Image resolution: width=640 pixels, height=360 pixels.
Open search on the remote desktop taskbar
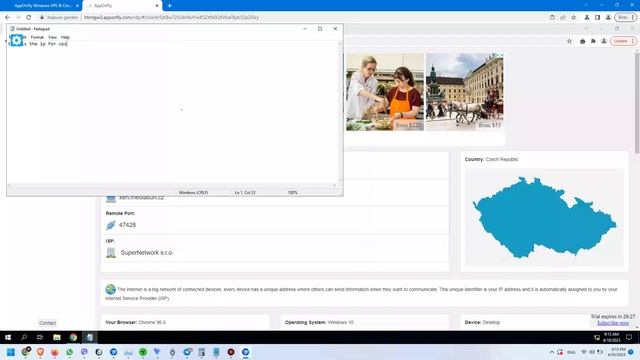[x=24, y=338]
